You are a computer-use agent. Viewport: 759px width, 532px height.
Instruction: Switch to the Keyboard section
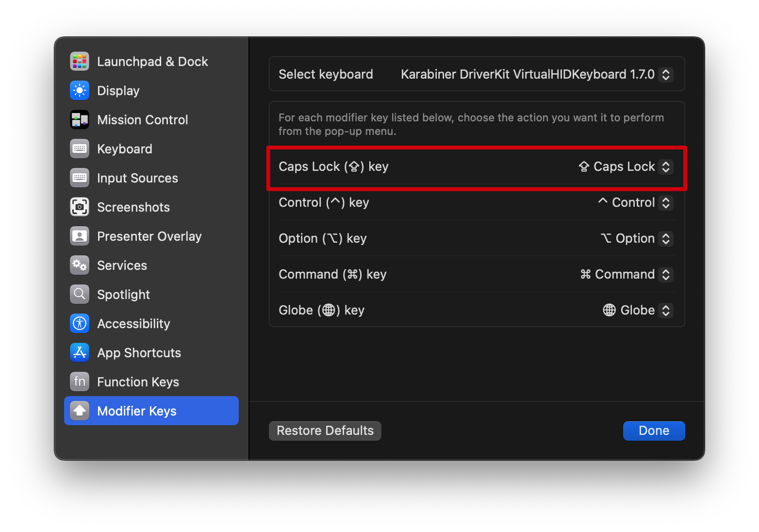pos(125,149)
